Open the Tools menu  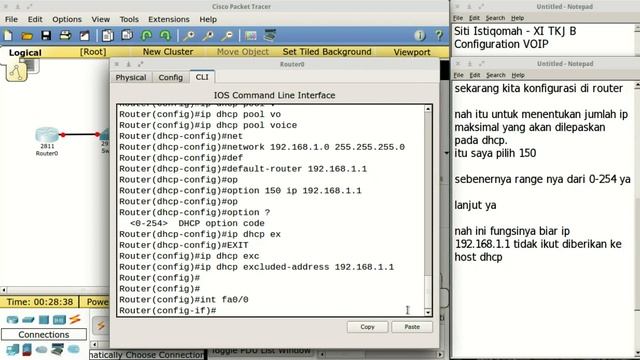coord(129,19)
